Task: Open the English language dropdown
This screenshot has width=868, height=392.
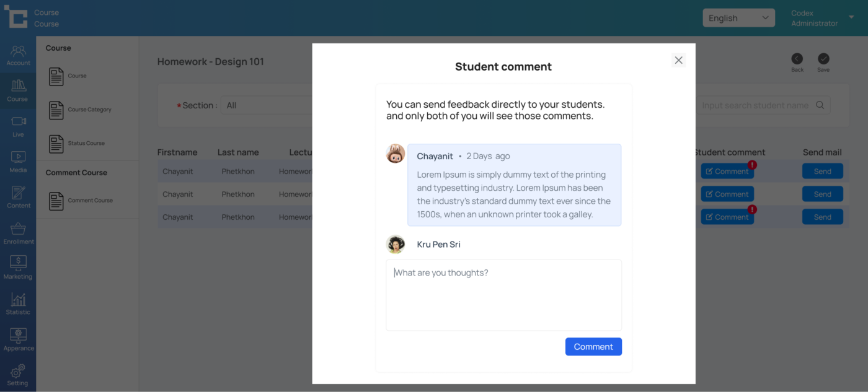Action: click(x=738, y=18)
